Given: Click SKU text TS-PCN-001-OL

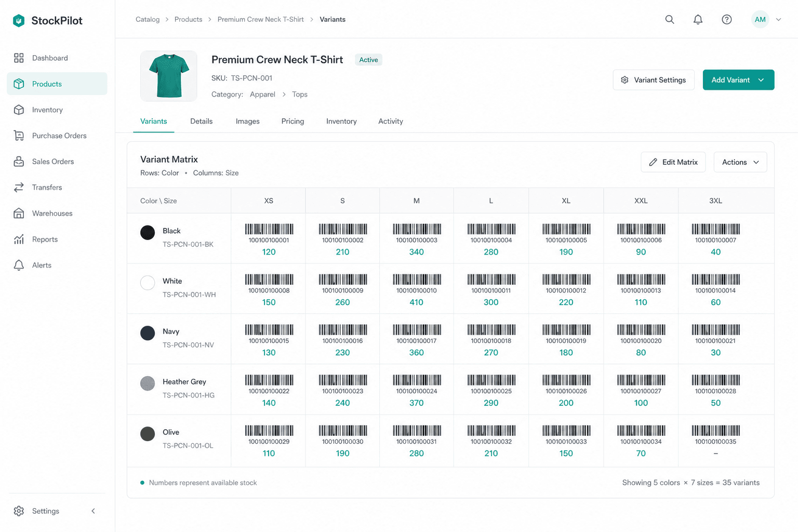Looking at the screenshot, I should click(x=188, y=446).
